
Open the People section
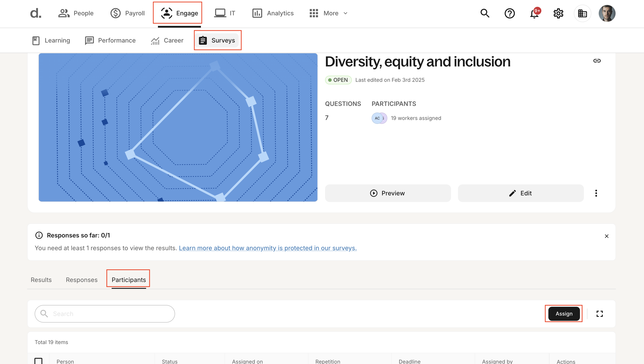pos(76,13)
